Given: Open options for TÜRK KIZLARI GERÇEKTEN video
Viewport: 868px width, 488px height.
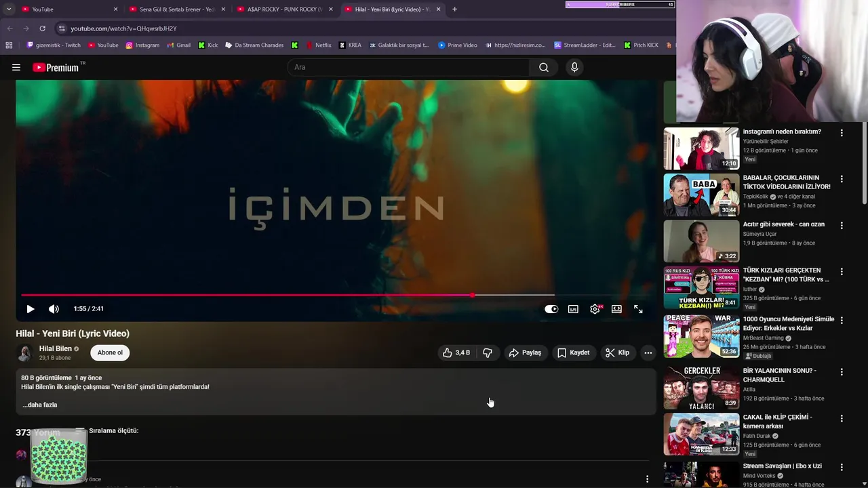Looking at the screenshot, I should pos(842,271).
